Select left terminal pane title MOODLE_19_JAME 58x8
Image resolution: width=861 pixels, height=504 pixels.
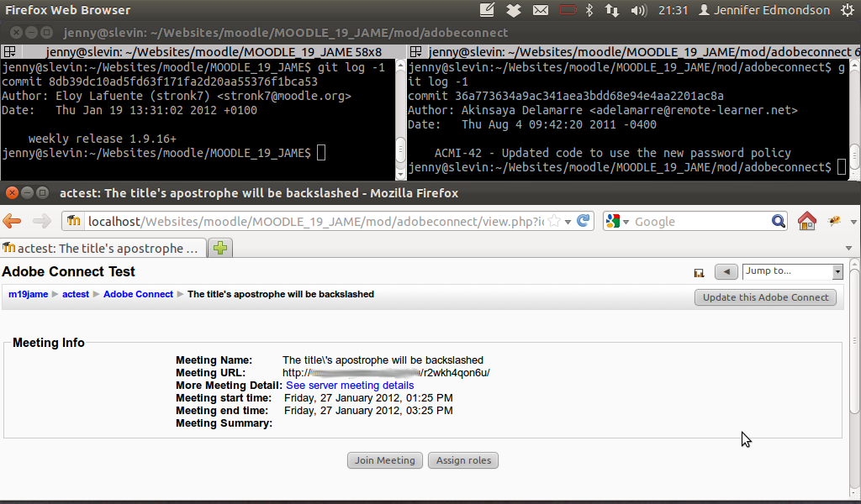pyautogui.click(x=214, y=52)
